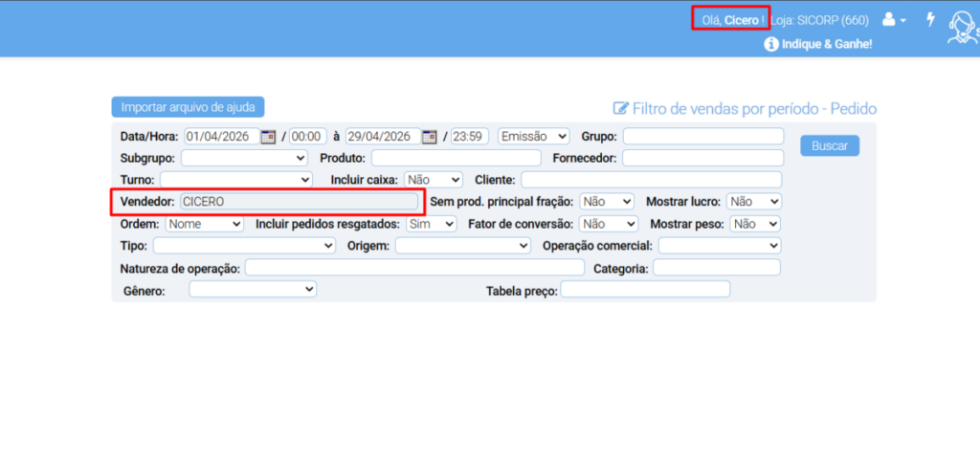The width and height of the screenshot is (980, 457).
Task: Open the Mostrar peso dropdown
Action: coord(756,224)
